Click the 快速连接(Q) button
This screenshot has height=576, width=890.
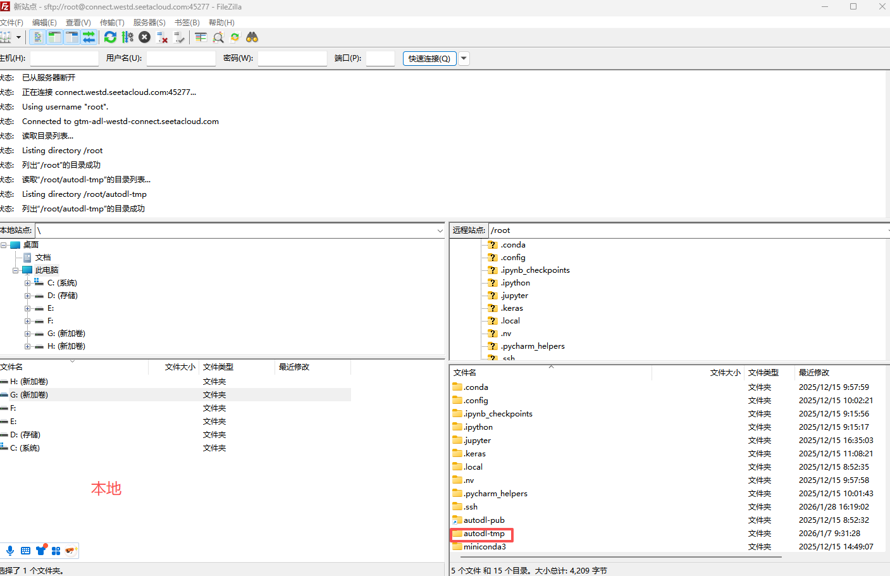coord(430,58)
